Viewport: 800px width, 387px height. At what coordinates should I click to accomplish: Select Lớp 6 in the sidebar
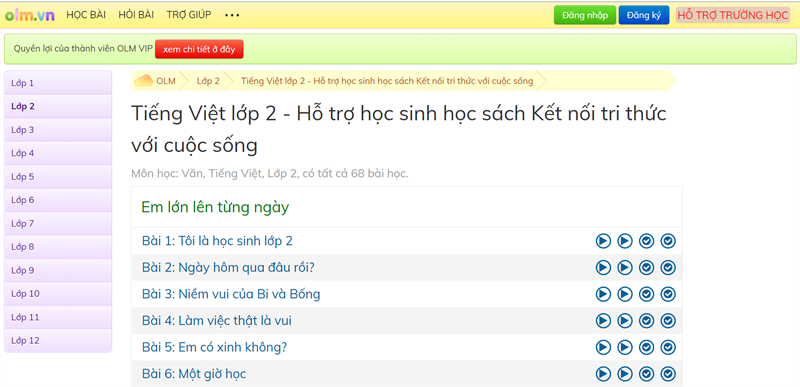[x=58, y=200]
